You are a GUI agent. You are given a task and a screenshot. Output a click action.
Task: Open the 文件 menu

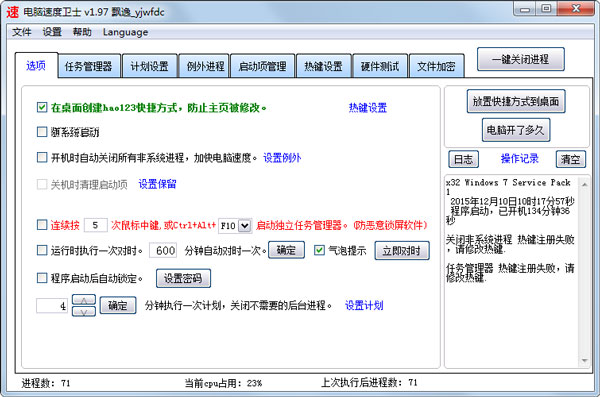[x=22, y=32]
